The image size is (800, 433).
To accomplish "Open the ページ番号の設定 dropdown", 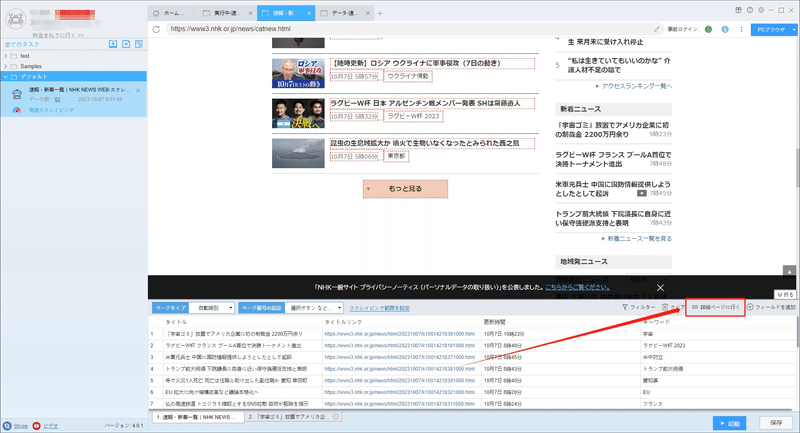I will [314, 308].
